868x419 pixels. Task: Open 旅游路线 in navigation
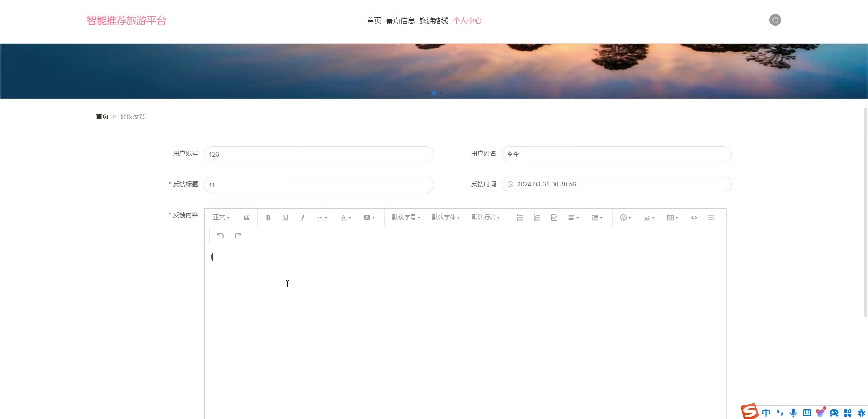pyautogui.click(x=434, y=20)
